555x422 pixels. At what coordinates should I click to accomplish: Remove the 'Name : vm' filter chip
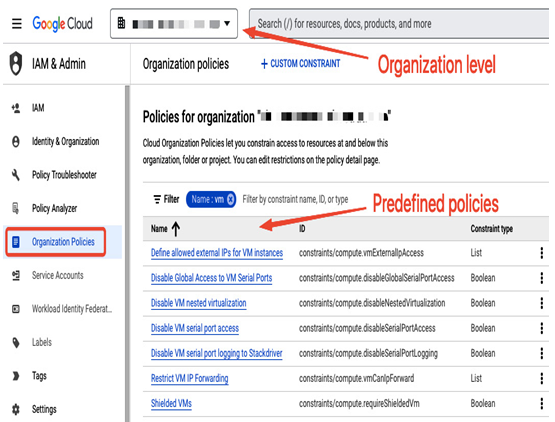coord(230,199)
